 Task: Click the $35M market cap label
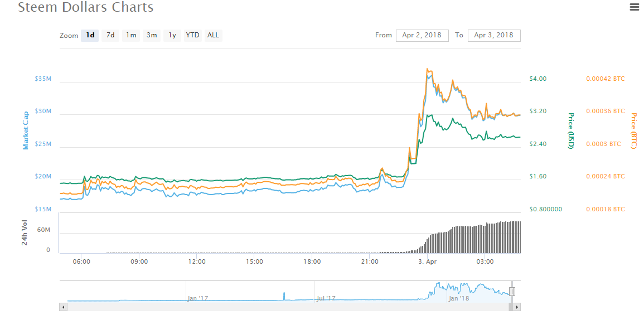[43, 79]
